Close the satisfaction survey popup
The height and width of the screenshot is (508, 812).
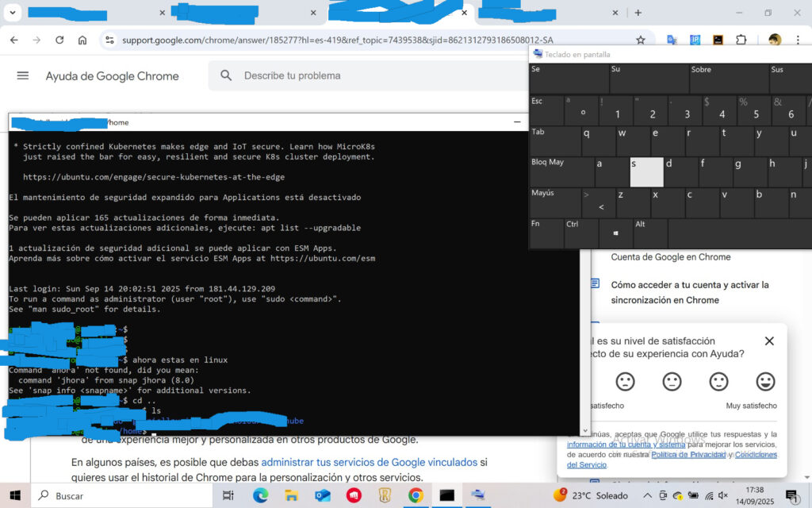coord(769,341)
